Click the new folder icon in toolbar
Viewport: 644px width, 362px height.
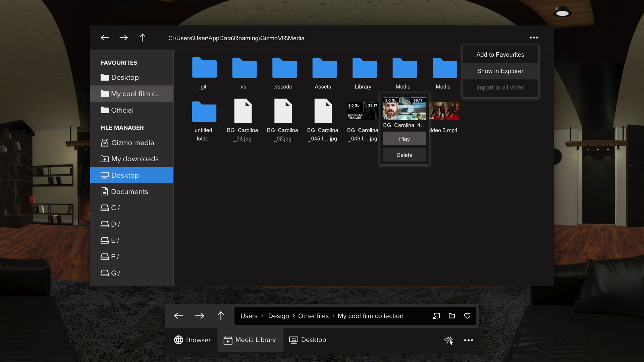click(x=451, y=316)
